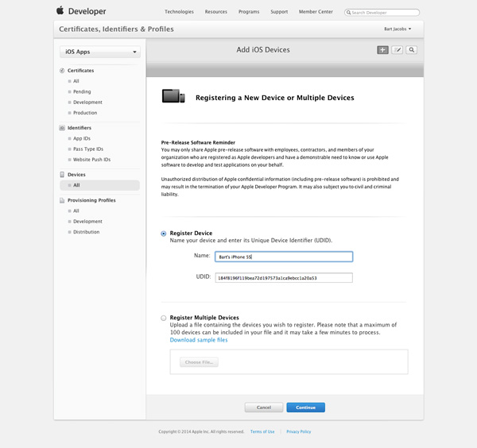
Task: Click the Registering a New Device heading
Action: tap(275, 98)
